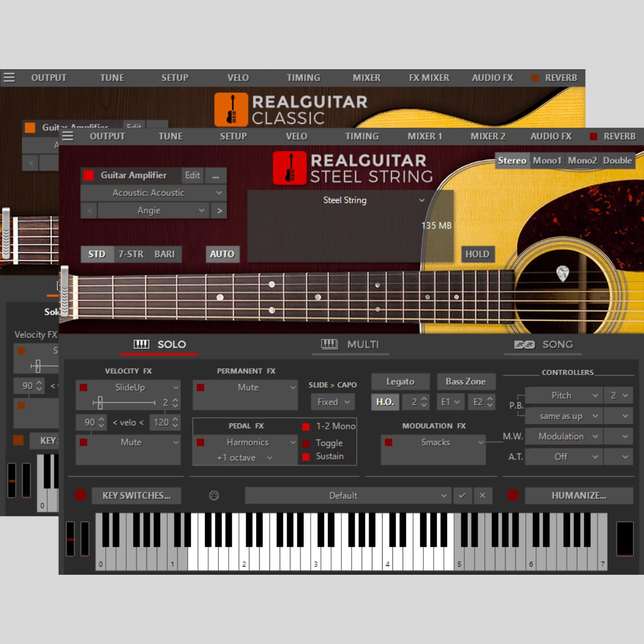Select Sustain pedal mode
This screenshot has height=644, width=644.
click(306, 457)
